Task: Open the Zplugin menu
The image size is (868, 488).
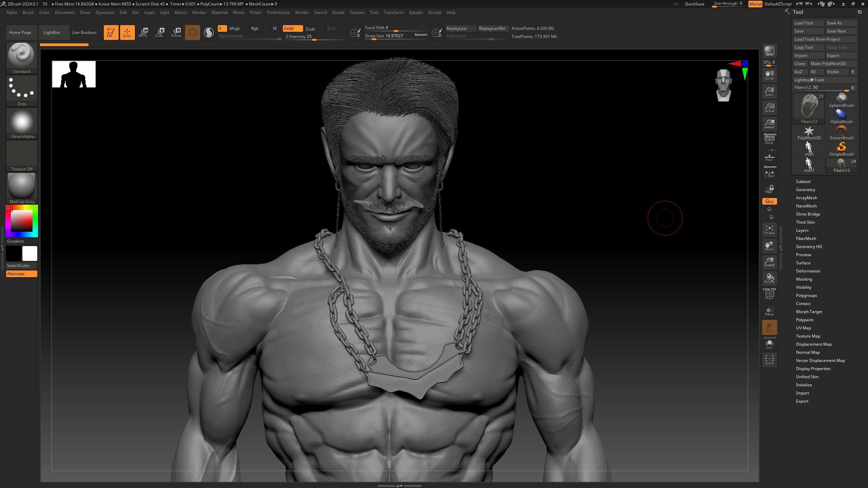Action: point(415,13)
